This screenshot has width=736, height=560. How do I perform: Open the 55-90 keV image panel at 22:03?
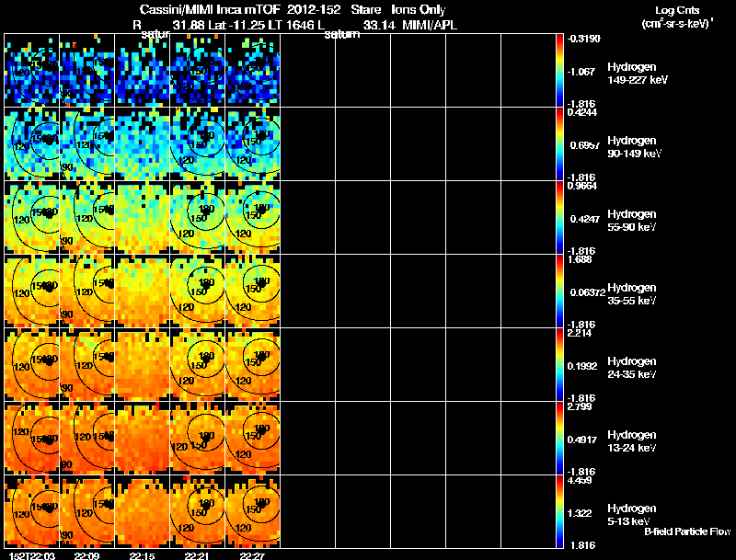point(32,218)
